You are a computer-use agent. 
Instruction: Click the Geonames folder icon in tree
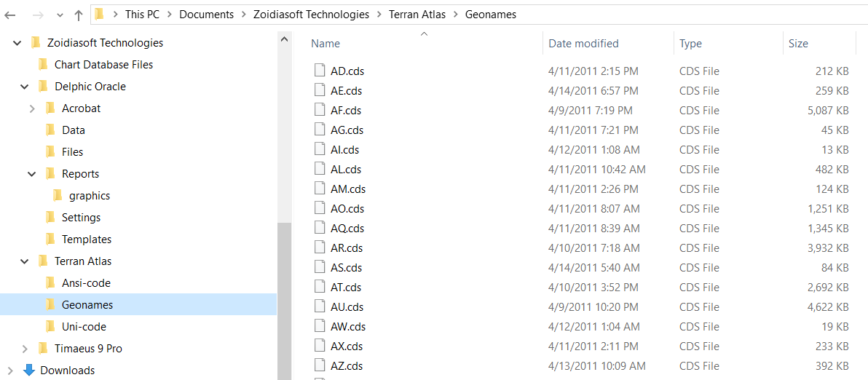(50, 305)
